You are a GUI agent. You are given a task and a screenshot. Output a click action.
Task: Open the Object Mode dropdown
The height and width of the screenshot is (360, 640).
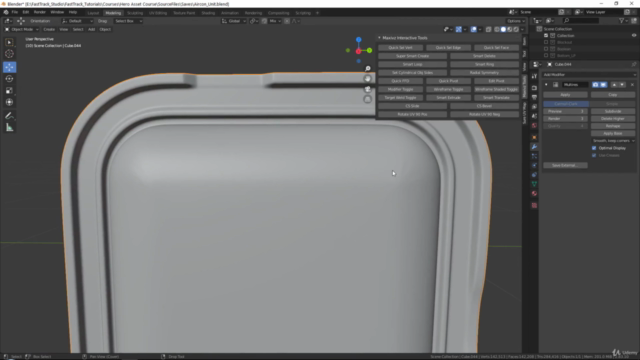click(x=22, y=29)
